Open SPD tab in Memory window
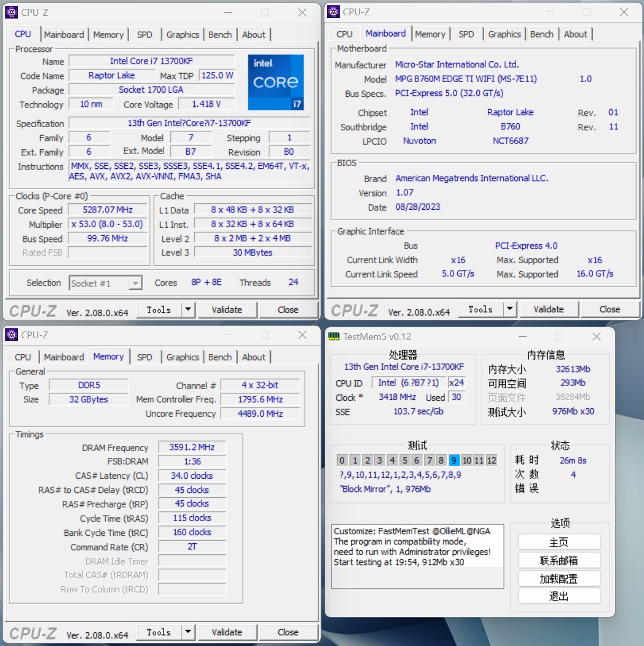644x646 pixels. coord(144,357)
